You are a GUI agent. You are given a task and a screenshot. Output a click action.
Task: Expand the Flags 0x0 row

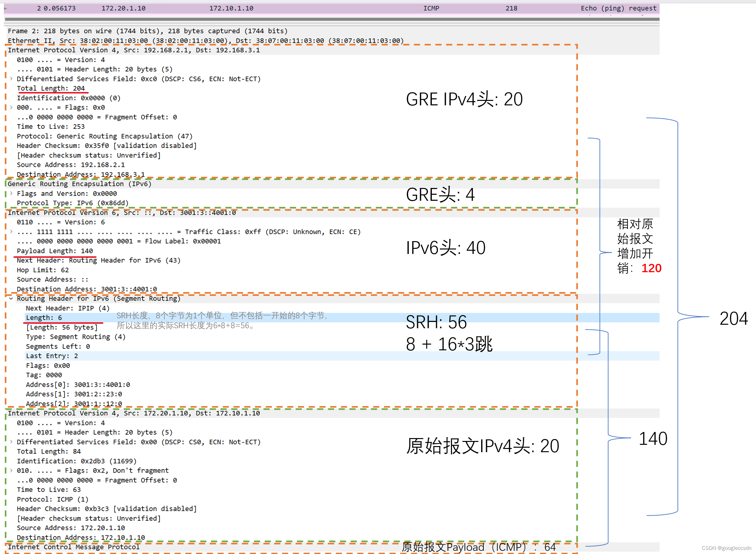pos(12,107)
